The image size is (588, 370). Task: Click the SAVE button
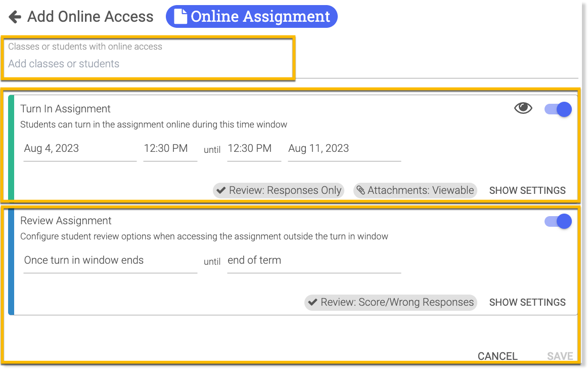click(560, 356)
